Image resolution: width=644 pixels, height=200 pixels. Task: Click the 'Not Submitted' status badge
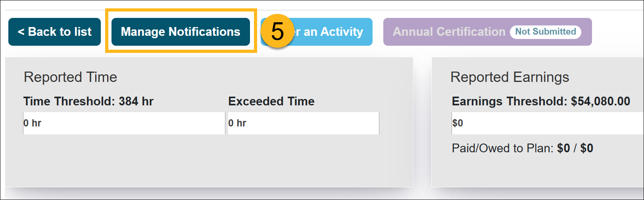(x=545, y=32)
